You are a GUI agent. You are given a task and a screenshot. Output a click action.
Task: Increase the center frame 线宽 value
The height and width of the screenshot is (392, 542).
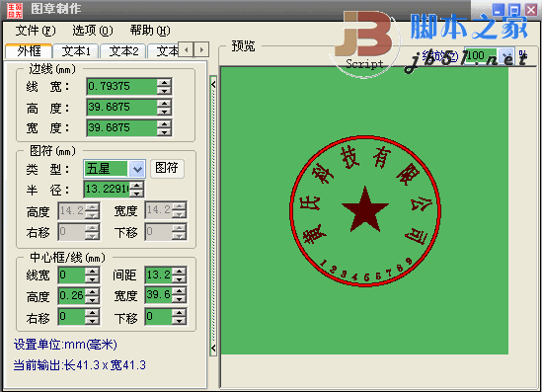coord(92,272)
